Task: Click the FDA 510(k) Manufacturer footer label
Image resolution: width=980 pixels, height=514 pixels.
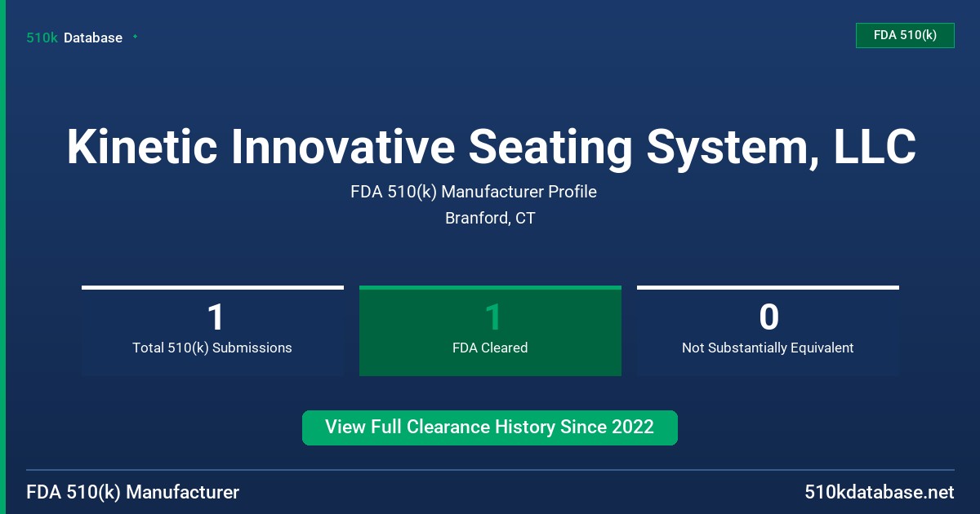Action: [133, 493]
